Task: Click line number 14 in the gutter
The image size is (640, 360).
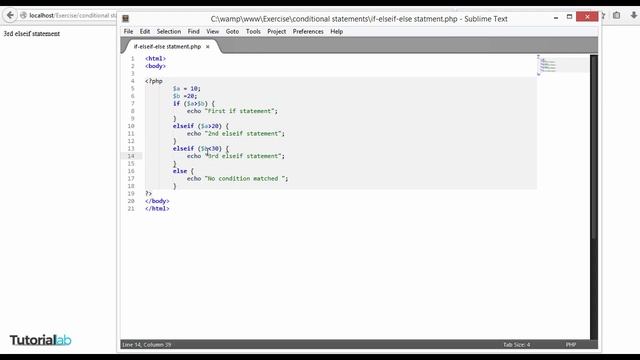Action: coord(131,156)
